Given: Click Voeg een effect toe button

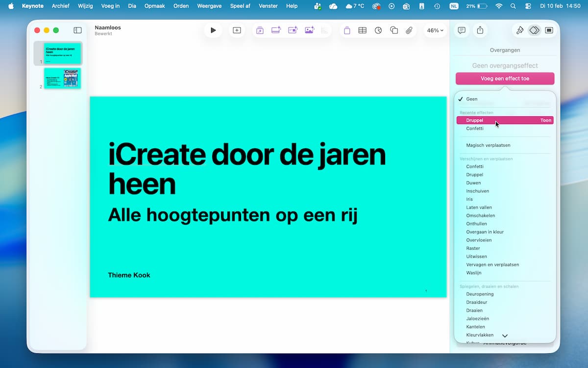Looking at the screenshot, I should (505, 79).
